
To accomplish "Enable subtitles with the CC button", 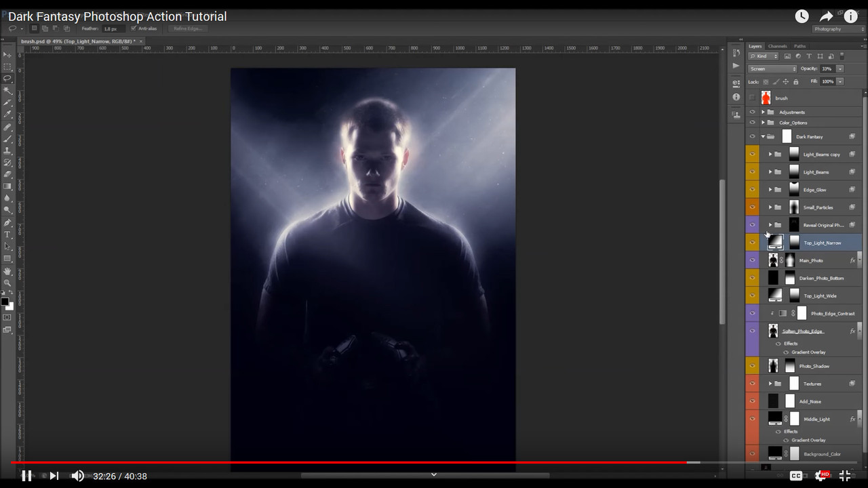I will (796, 476).
